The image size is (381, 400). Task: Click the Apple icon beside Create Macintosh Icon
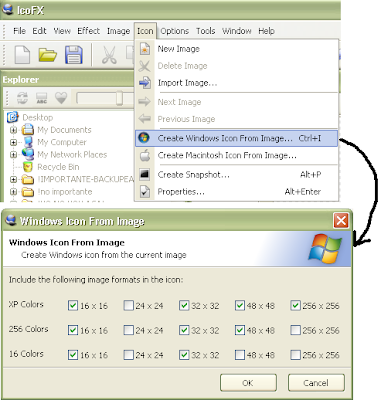click(x=145, y=155)
